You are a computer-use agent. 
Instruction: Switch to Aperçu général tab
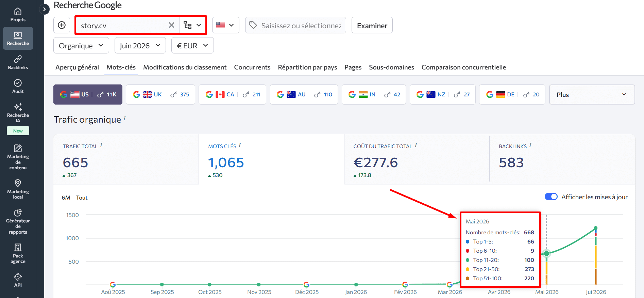click(77, 67)
